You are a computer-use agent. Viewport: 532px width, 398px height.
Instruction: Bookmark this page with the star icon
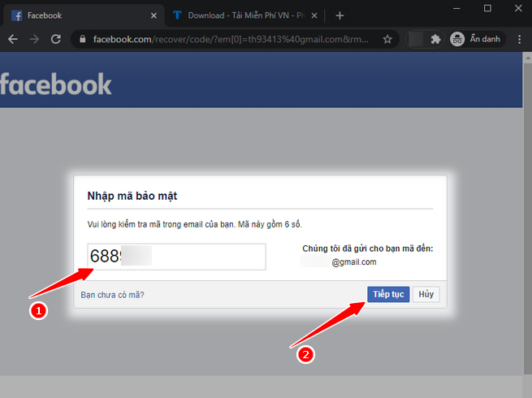tap(387, 39)
